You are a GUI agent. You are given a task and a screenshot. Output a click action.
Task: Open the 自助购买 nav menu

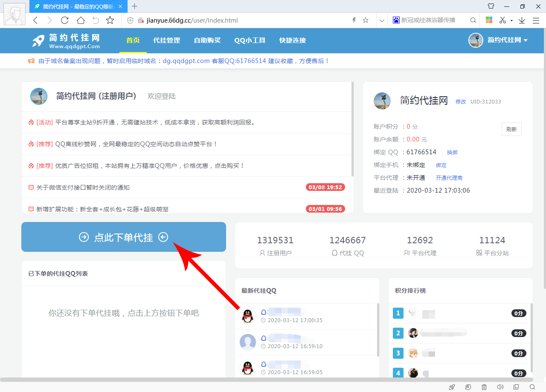(207, 40)
